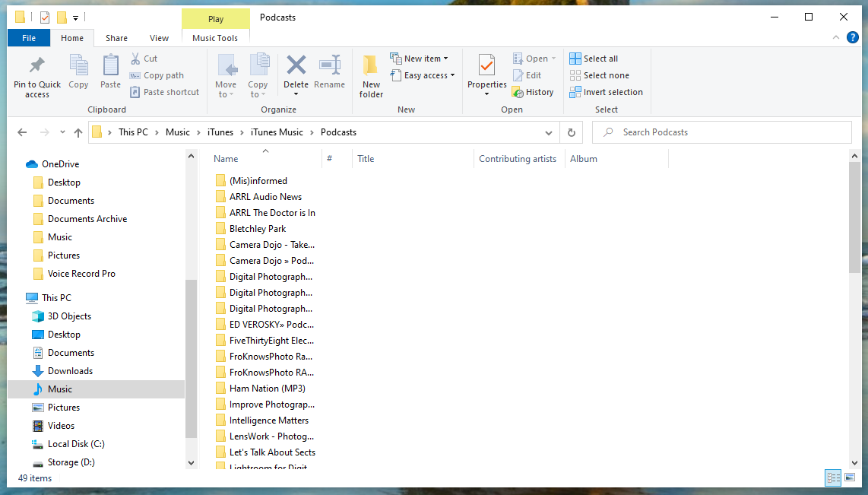
Task: Select OneDrive in navigation pane
Action: 60,164
